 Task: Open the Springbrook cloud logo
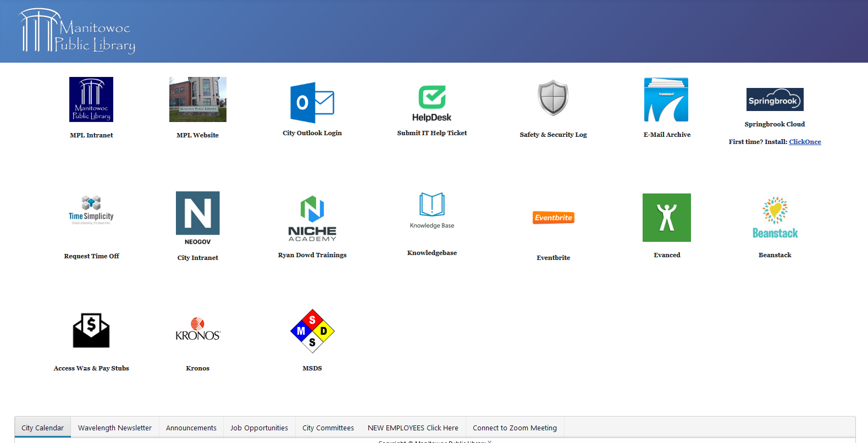tap(775, 99)
